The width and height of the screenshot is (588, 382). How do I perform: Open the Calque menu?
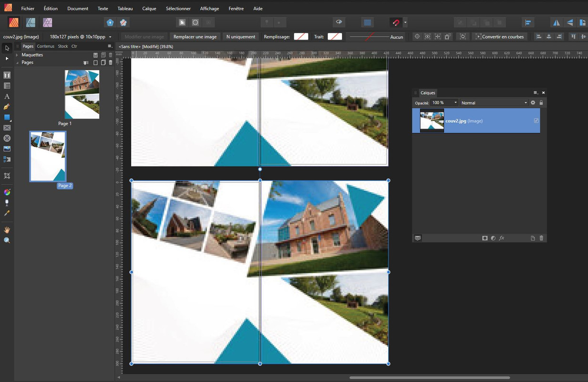pyautogui.click(x=149, y=9)
